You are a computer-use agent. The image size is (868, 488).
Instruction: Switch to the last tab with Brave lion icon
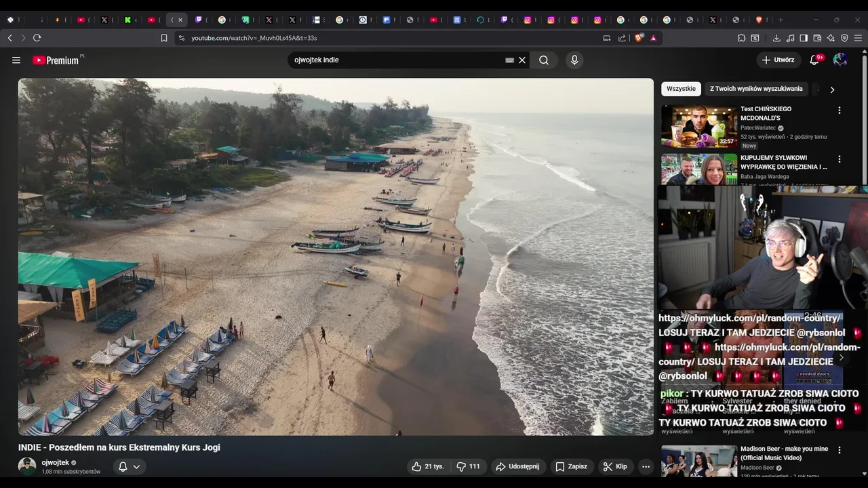(759, 20)
